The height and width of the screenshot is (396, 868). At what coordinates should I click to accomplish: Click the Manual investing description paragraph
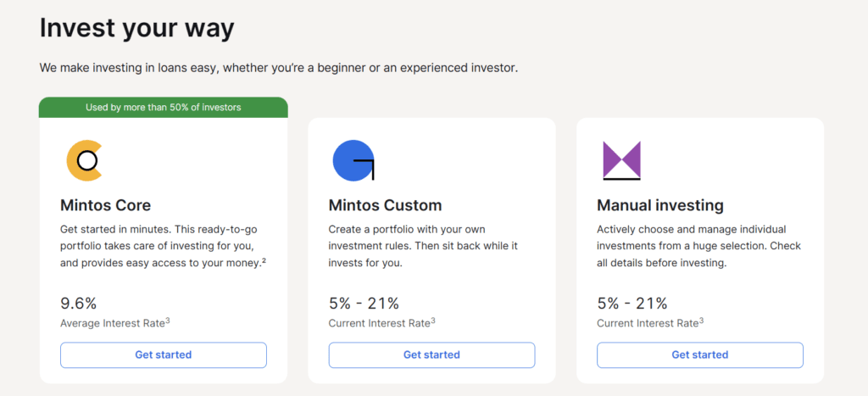698,246
